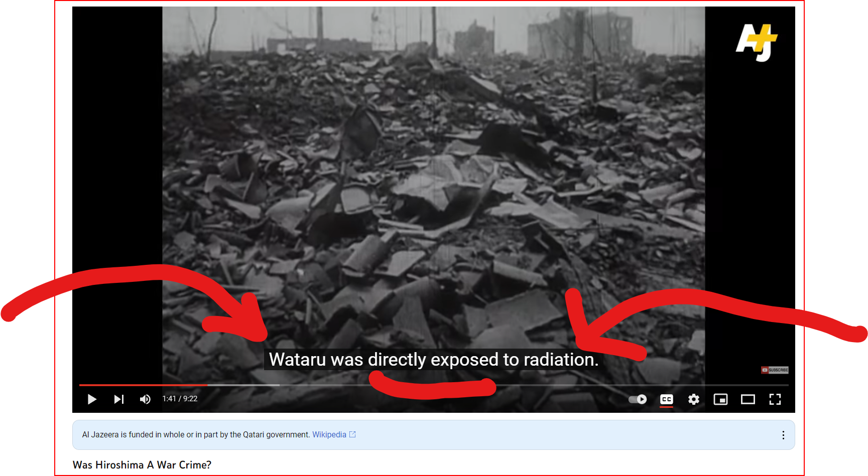Enter fullscreen mode

775,399
